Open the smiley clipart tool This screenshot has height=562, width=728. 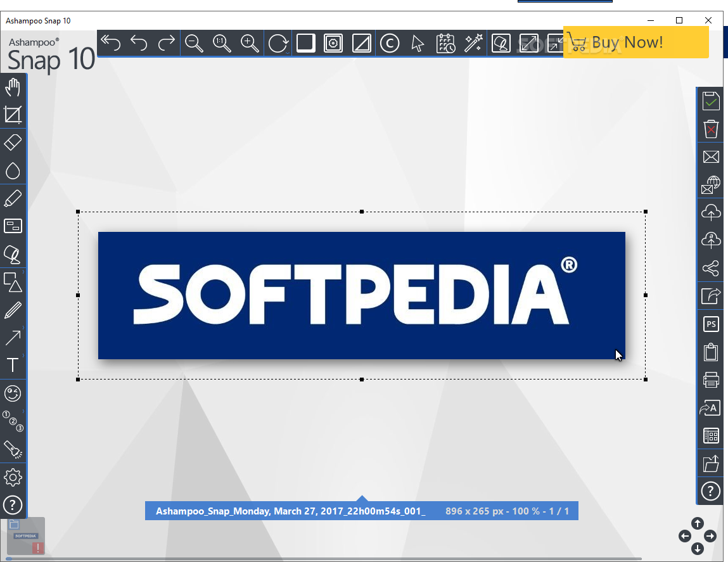click(x=13, y=393)
